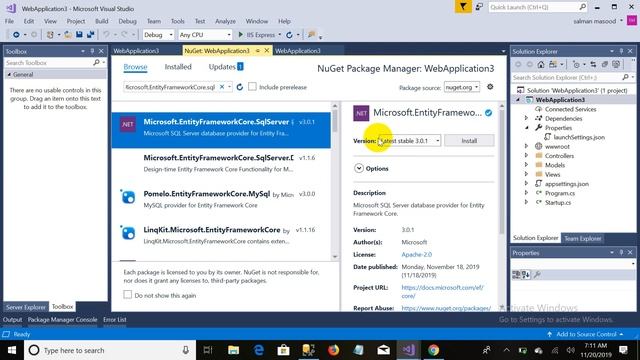Open the Tools menu
This screenshot has height=360, width=640.
[178, 21]
